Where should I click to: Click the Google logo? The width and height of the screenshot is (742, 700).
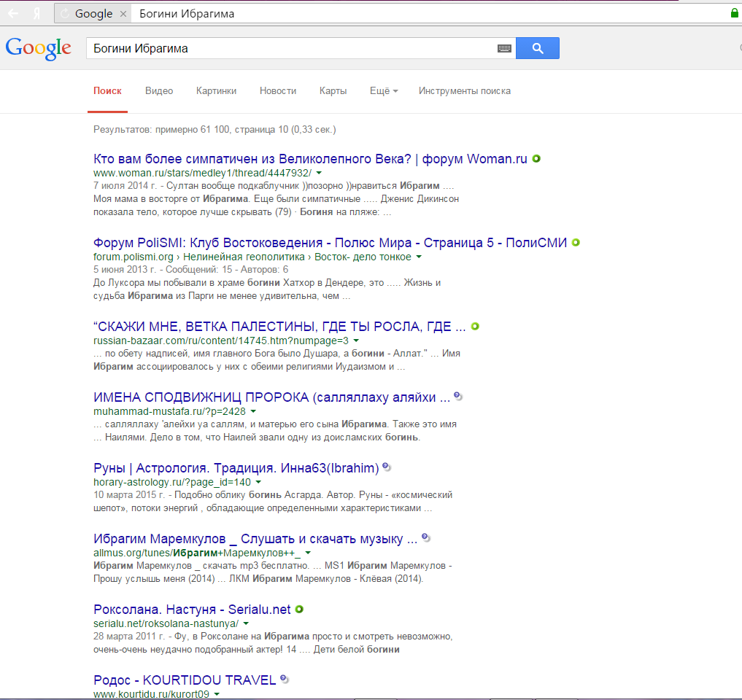[x=39, y=49]
